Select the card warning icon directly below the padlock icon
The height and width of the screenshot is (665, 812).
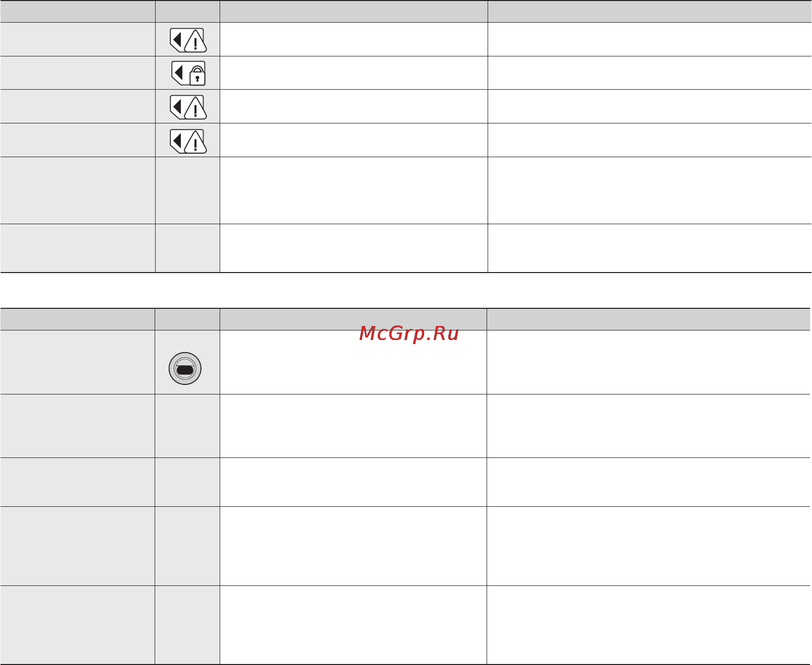pos(188,107)
